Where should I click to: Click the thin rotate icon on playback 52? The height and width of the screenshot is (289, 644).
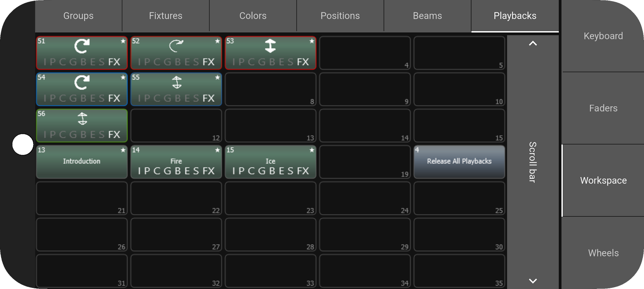tap(176, 46)
